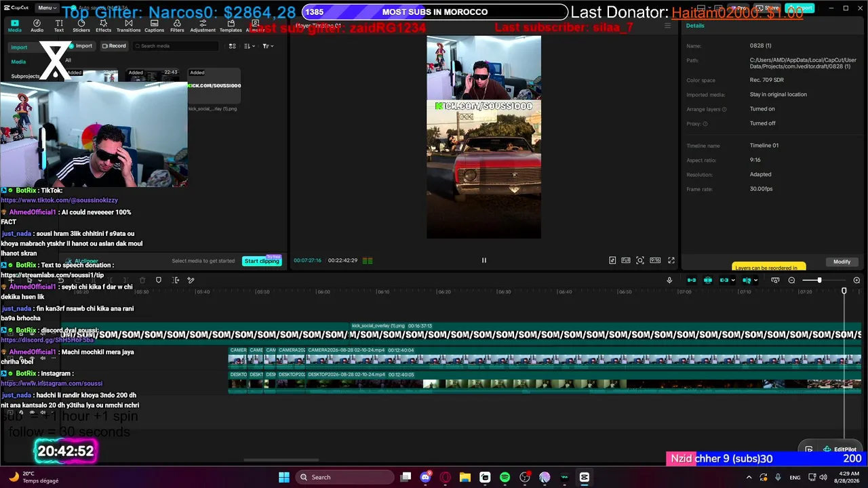Toggle timeline auto snapping
The image size is (868, 488).
pyautogui.click(x=708, y=280)
